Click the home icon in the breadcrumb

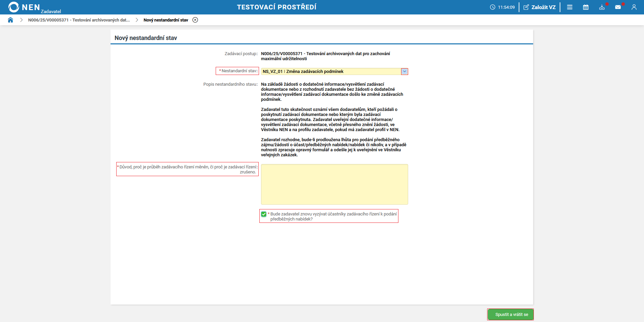tap(10, 20)
